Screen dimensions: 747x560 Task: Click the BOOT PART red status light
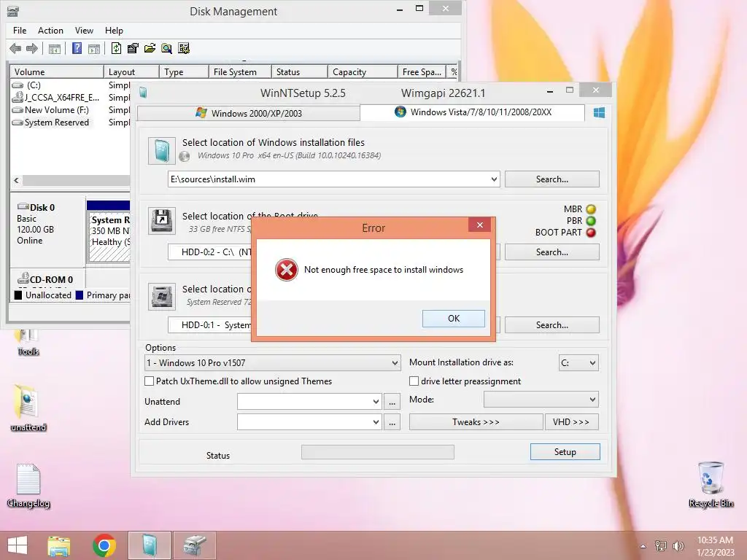[x=591, y=233]
